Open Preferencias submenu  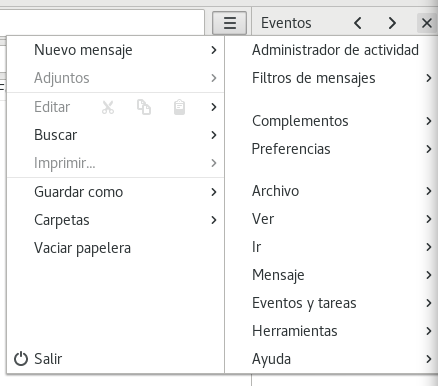click(331, 149)
